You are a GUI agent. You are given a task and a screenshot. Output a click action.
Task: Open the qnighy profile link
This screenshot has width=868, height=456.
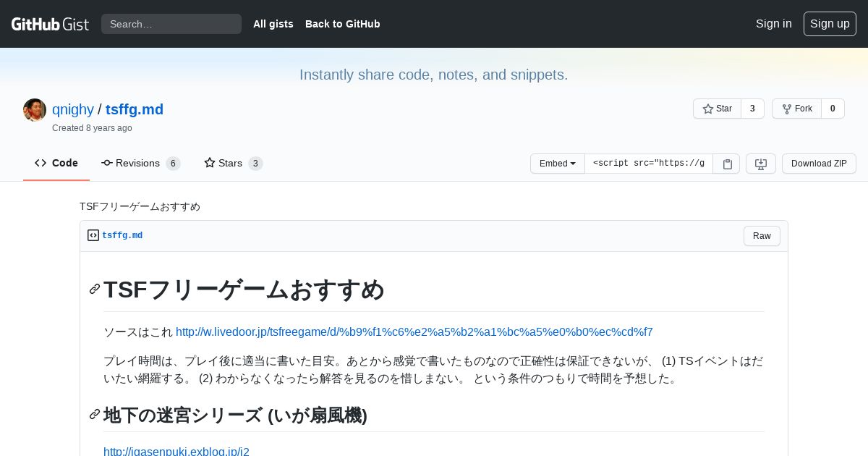tap(73, 109)
